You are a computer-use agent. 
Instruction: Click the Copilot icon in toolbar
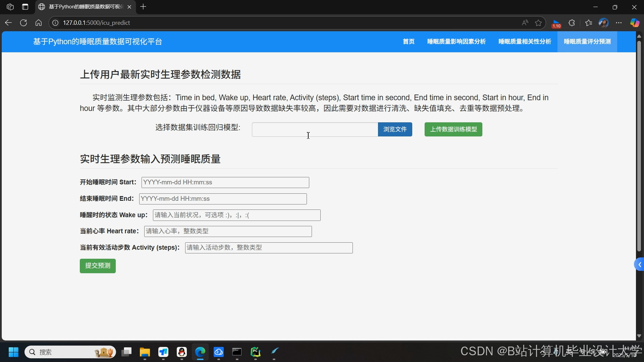pyautogui.click(x=634, y=23)
